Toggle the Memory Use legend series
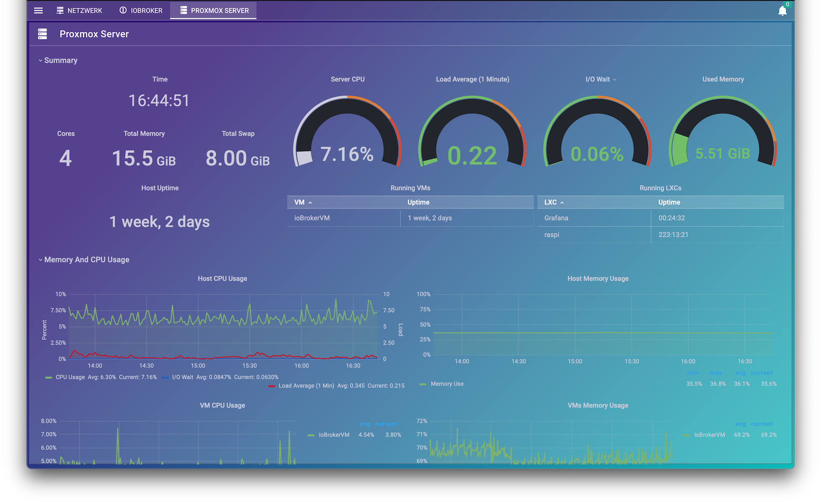Screen dimensions: 821x504 point(447,384)
